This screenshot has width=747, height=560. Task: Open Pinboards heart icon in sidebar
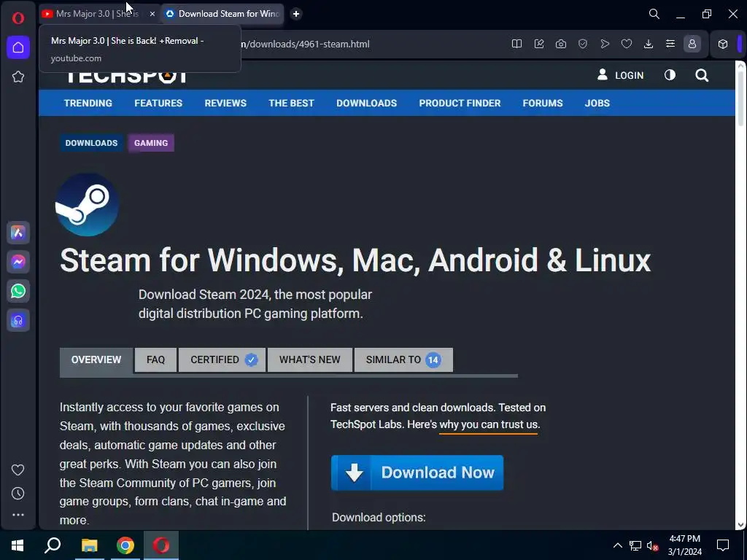coord(18,470)
